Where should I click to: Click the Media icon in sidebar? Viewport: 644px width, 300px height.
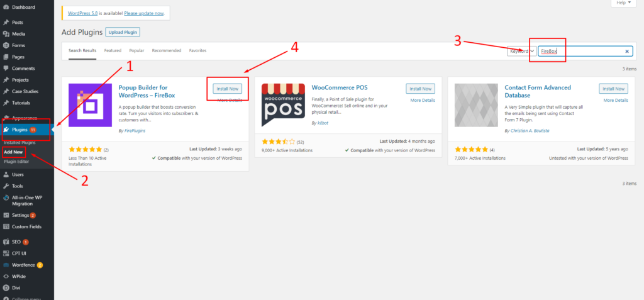6,34
